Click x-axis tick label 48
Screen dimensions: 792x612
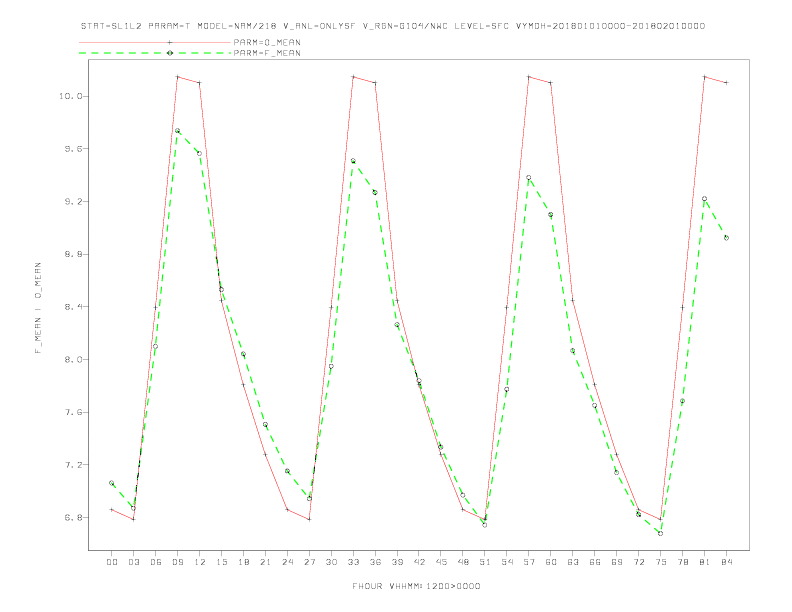pyautogui.click(x=463, y=562)
